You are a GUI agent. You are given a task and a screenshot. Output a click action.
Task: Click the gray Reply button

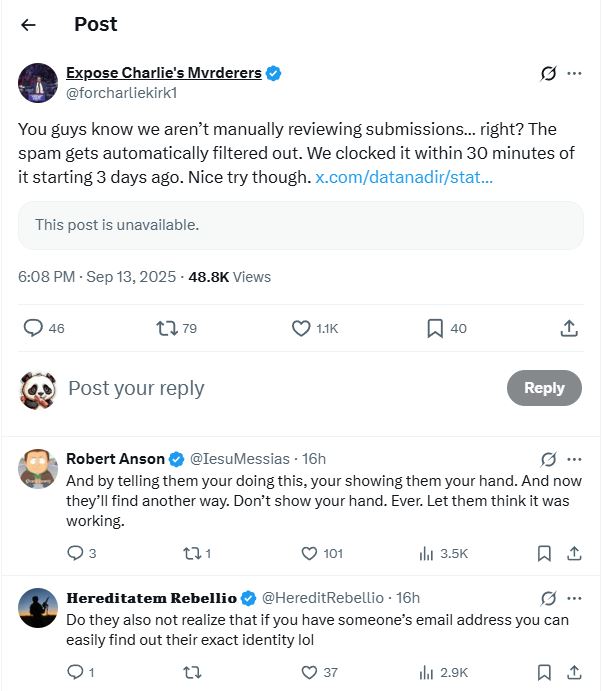click(x=544, y=388)
